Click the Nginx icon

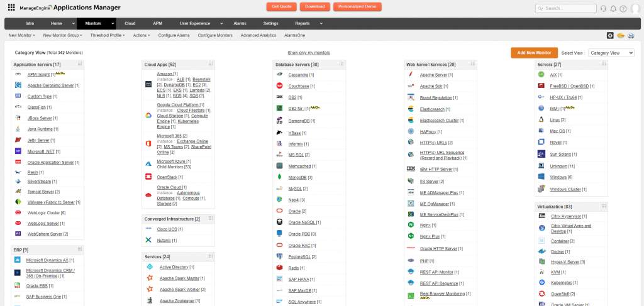click(411, 225)
